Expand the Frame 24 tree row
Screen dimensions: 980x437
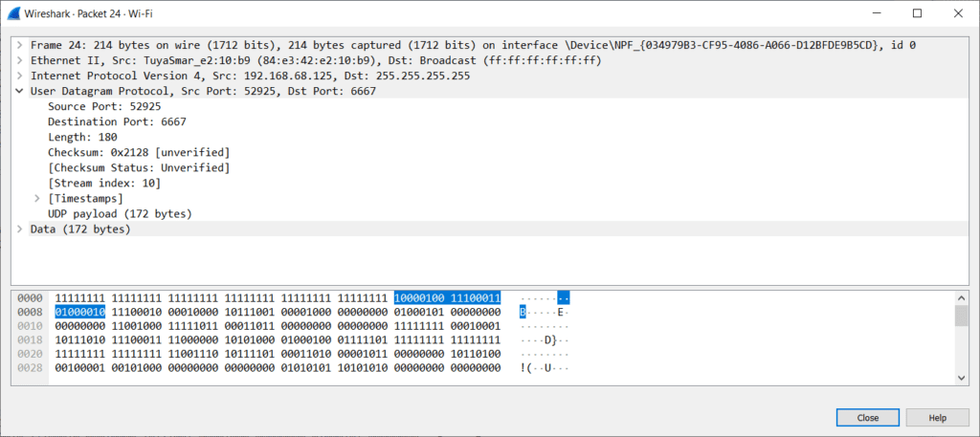point(21,45)
